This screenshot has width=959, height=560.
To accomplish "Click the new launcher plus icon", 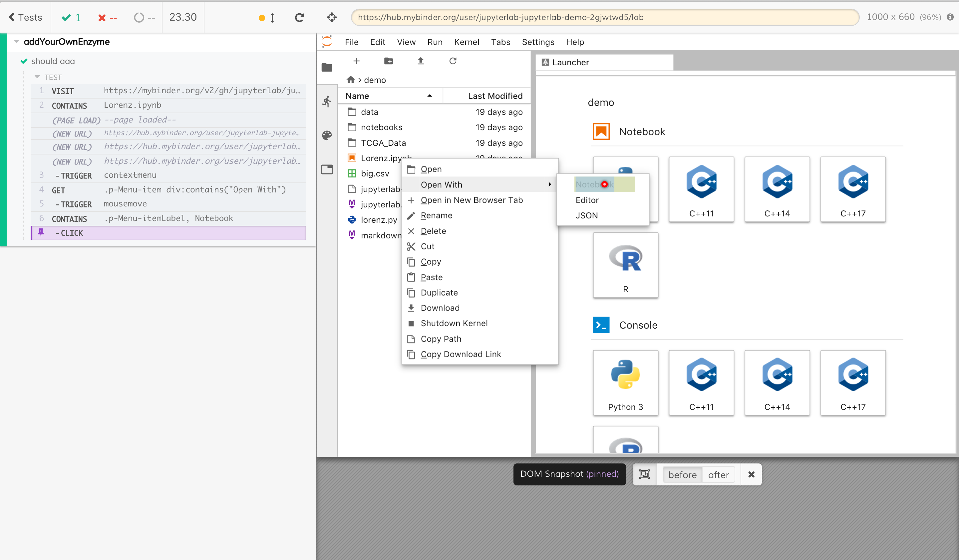I will point(356,61).
